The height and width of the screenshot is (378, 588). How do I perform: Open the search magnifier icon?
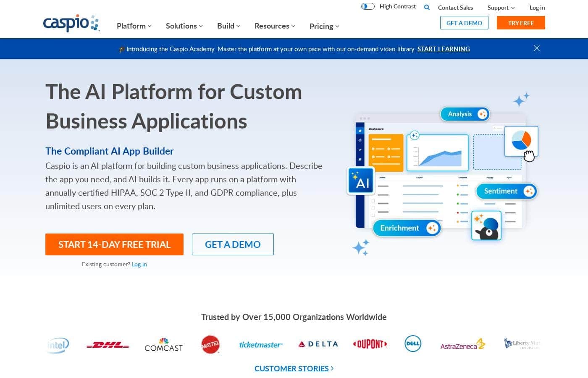coord(427,7)
